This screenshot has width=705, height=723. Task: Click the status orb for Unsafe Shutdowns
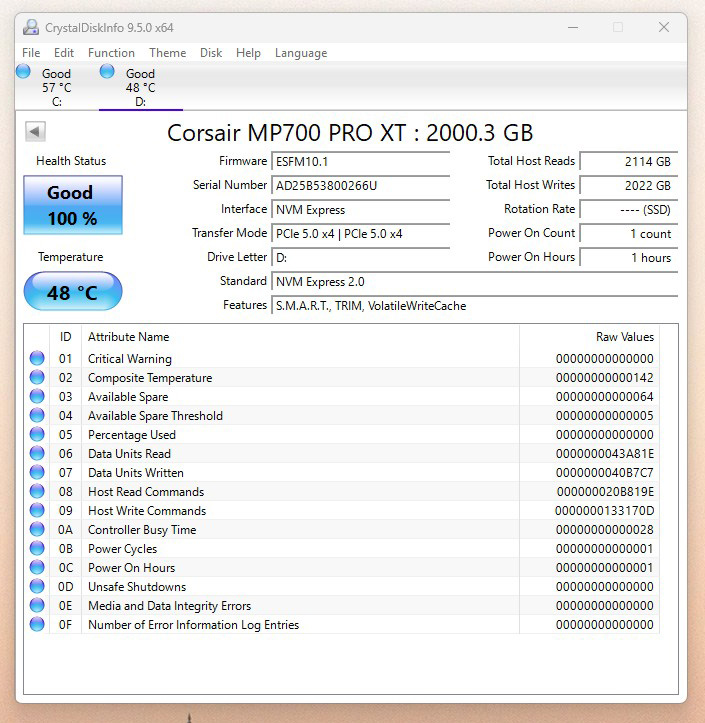37,587
